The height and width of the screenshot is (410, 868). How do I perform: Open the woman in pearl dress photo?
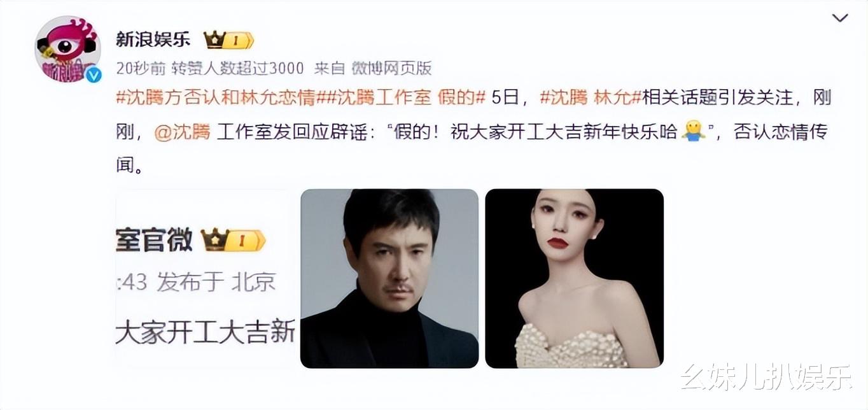pyautogui.click(x=575, y=278)
